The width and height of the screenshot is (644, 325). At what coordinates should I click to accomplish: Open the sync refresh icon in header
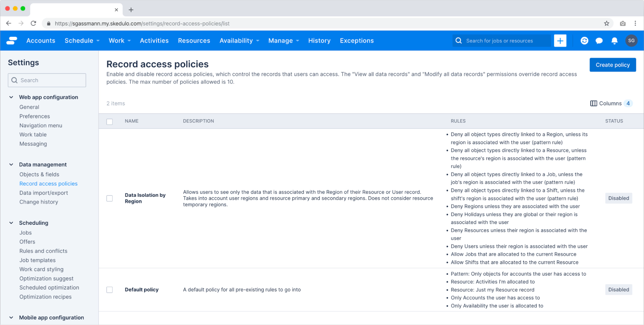click(x=584, y=41)
